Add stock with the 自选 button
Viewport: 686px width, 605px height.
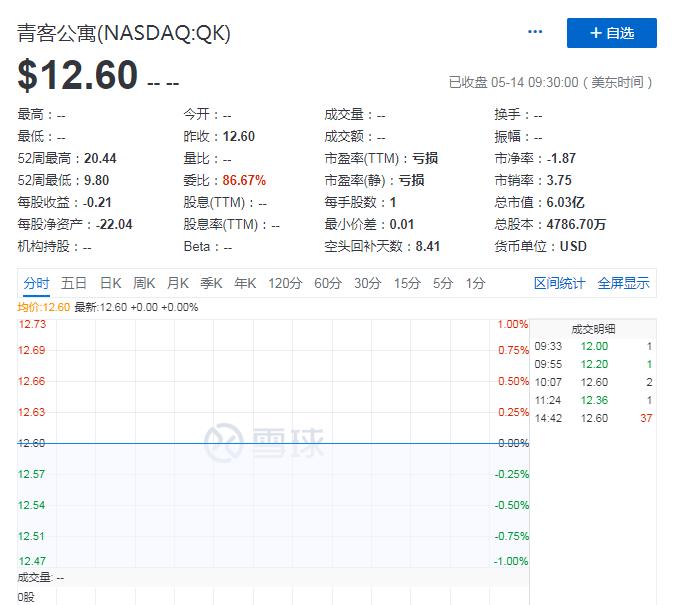pyautogui.click(x=611, y=33)
